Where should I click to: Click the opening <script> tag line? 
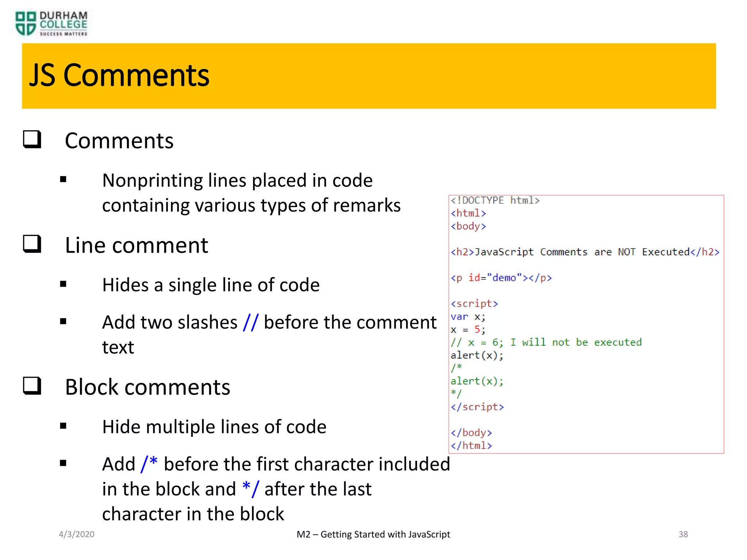click(474, 304)
